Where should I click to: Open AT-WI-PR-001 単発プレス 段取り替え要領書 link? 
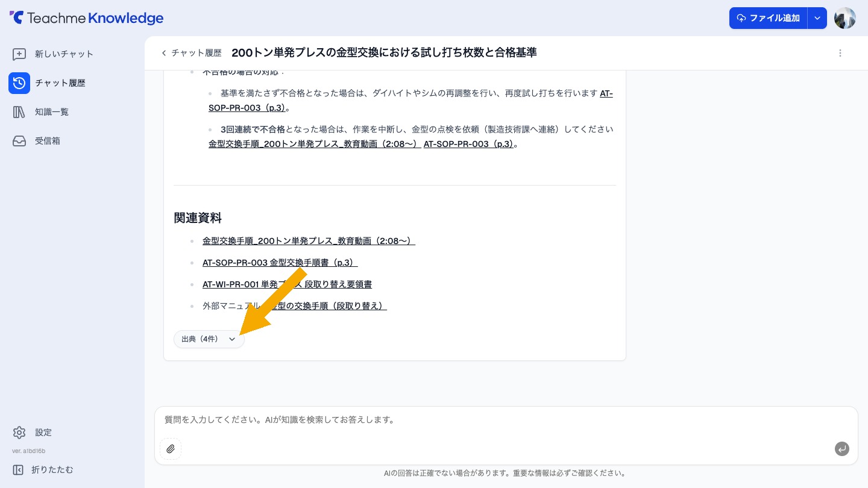(x=287, y=284)
